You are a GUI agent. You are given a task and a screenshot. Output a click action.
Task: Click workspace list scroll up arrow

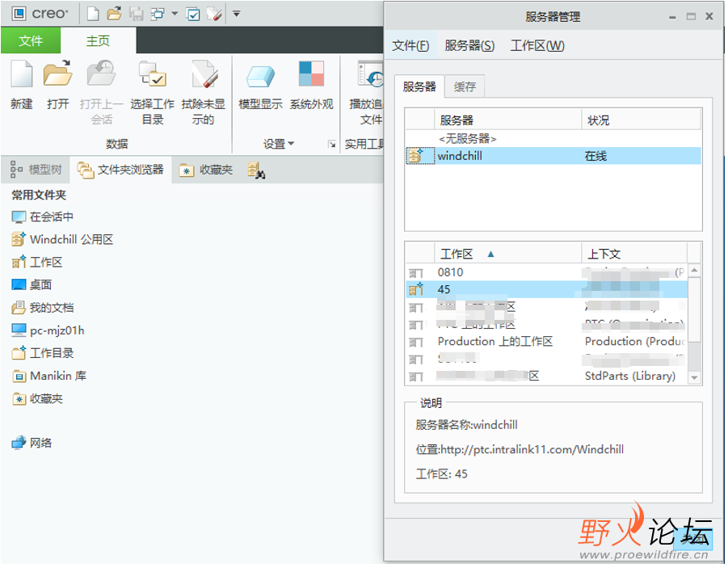click(x=694, y=271)
